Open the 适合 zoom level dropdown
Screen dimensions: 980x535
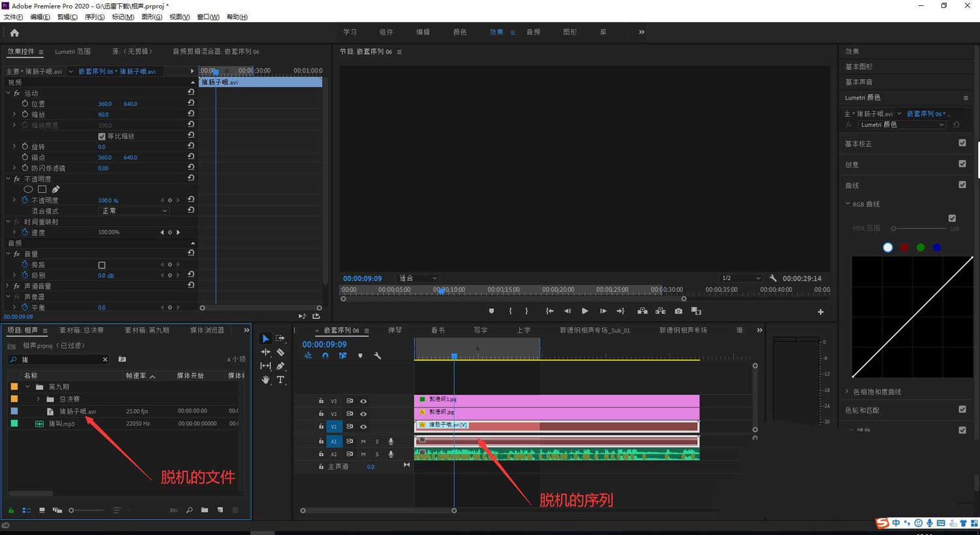[x=418, y=278]
